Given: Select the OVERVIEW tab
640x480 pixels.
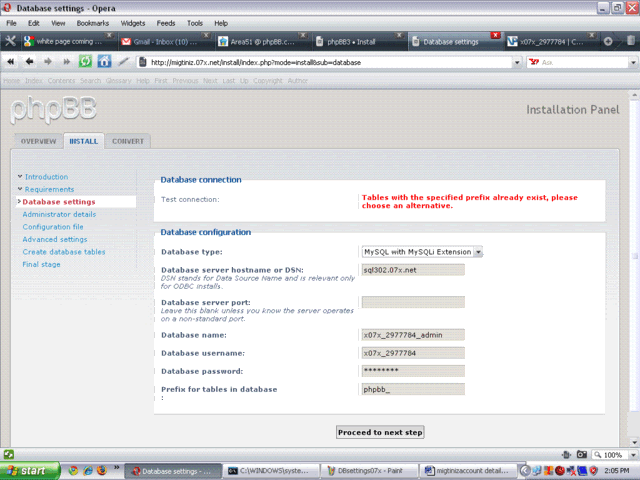Looking at the screenshot, I should click(x=38, y=141).
